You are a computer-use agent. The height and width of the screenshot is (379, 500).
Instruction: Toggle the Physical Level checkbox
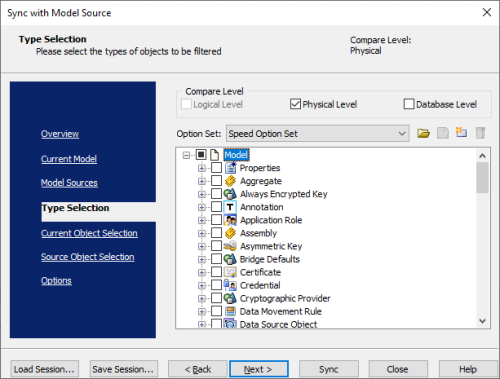295,104
